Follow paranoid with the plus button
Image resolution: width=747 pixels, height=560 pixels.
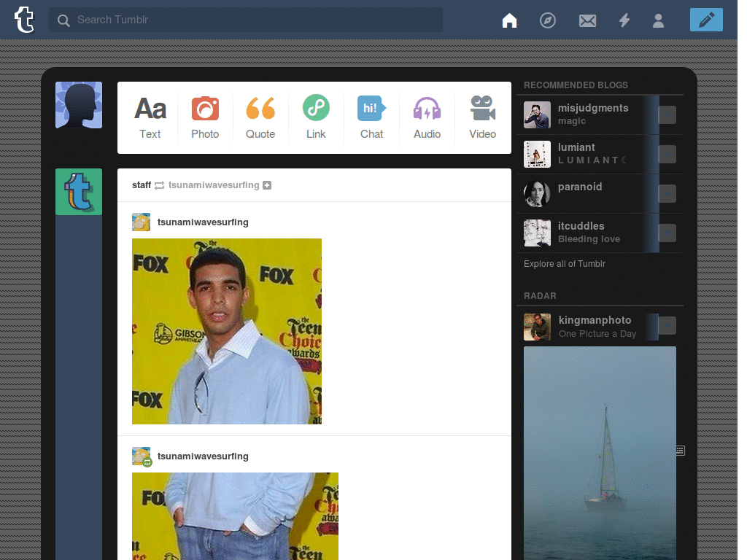pos(667,194)
